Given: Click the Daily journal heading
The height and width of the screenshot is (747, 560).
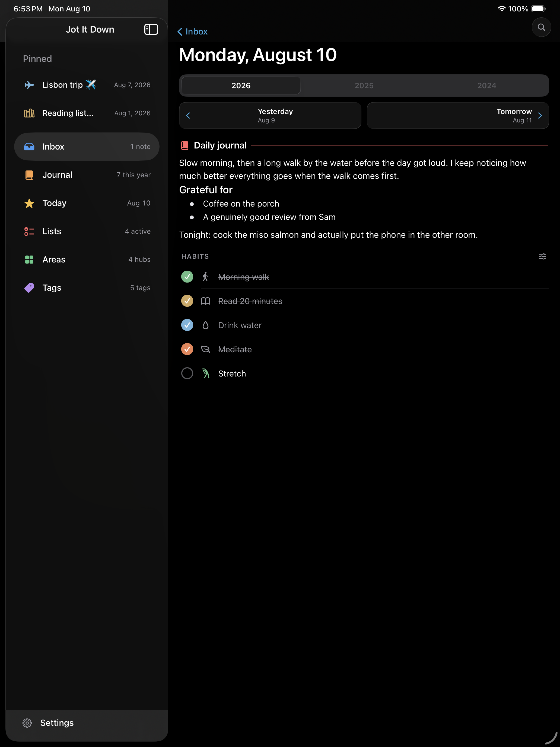Looking at the screenshot, I should [220, 145].
